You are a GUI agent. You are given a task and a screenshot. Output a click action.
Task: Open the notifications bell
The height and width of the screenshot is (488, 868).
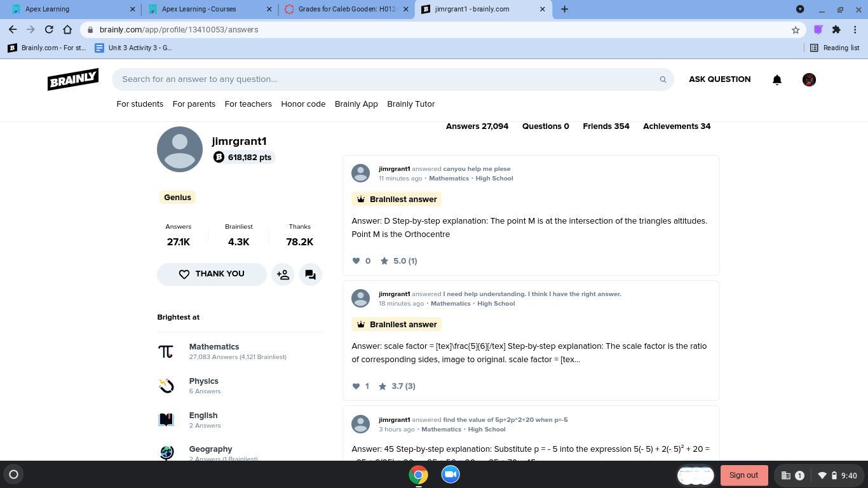click(x=776, y=79)
